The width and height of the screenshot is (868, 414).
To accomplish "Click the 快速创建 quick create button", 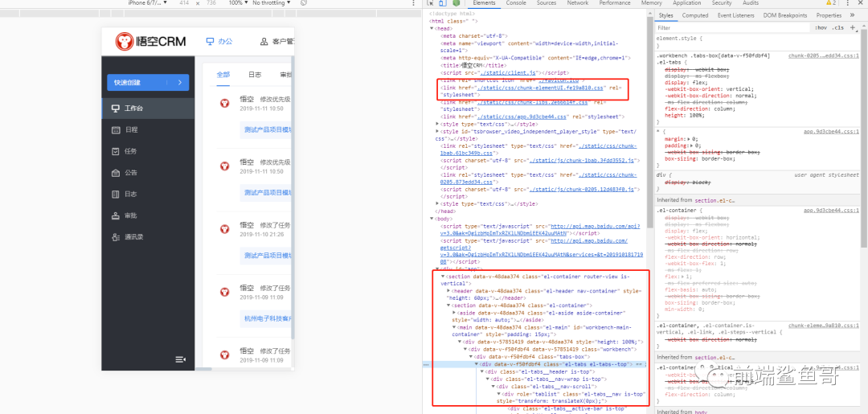I will pyautogui.click(x=147, y=82).
